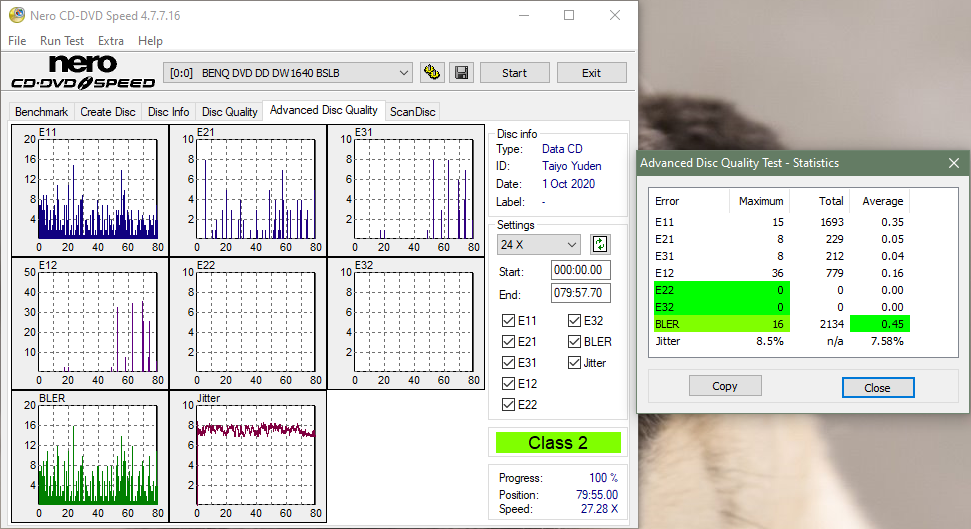The image size is (971, 529).
Task: Click the Position 79:55.00 value
Action: tap(597, 494)
